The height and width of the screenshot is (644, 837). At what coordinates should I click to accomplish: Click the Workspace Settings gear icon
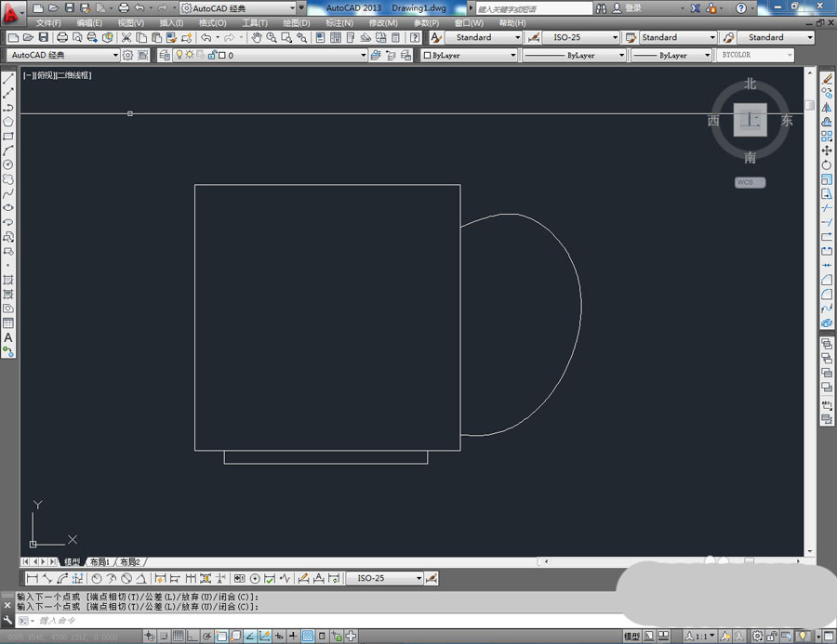tap(127, 55)
